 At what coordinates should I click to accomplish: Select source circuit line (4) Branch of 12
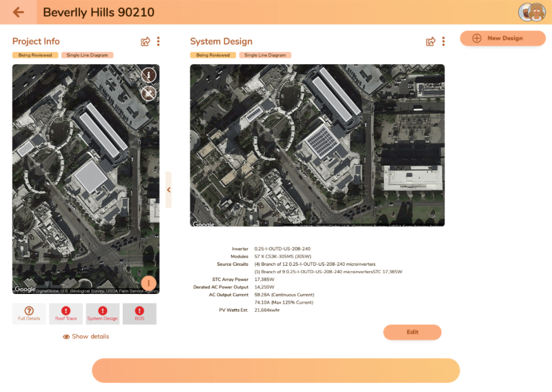pyautogui.click(x=315, y=264)
